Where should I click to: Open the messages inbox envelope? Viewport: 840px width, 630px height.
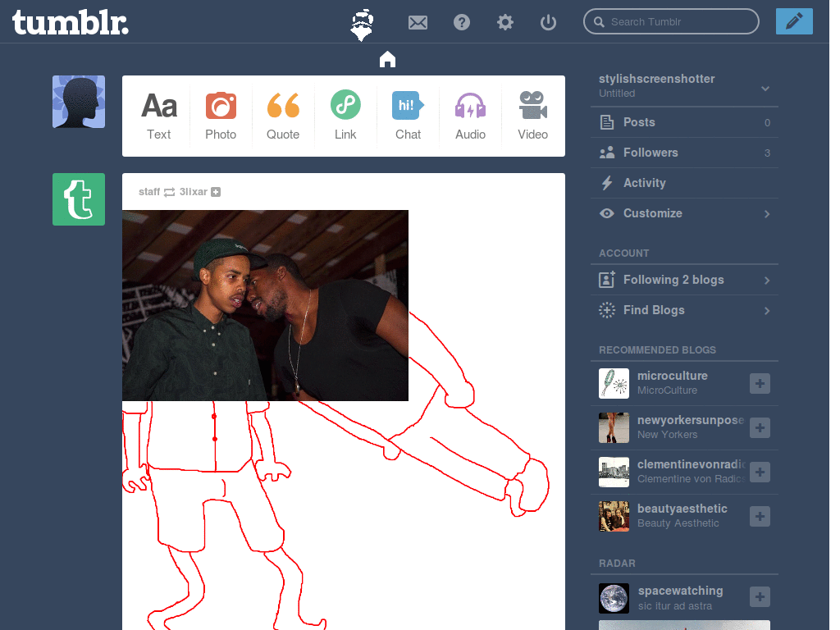pyautogui.click(x=418, y=22)
